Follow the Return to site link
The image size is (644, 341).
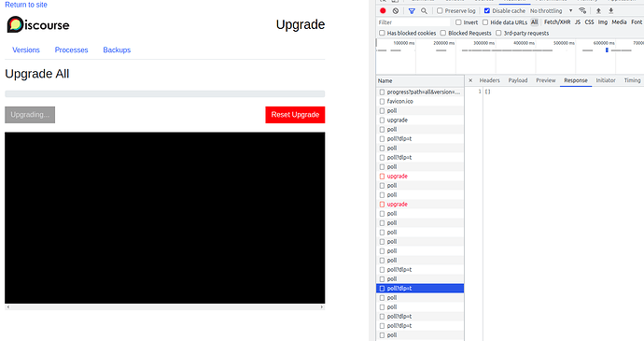pyautogui.click(x=26, y=5)
